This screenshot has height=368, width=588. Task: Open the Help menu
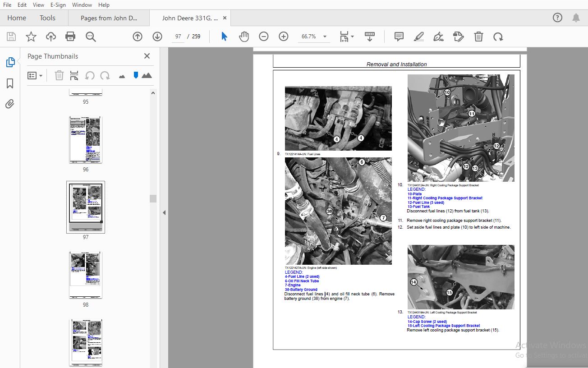pos(104,5)
